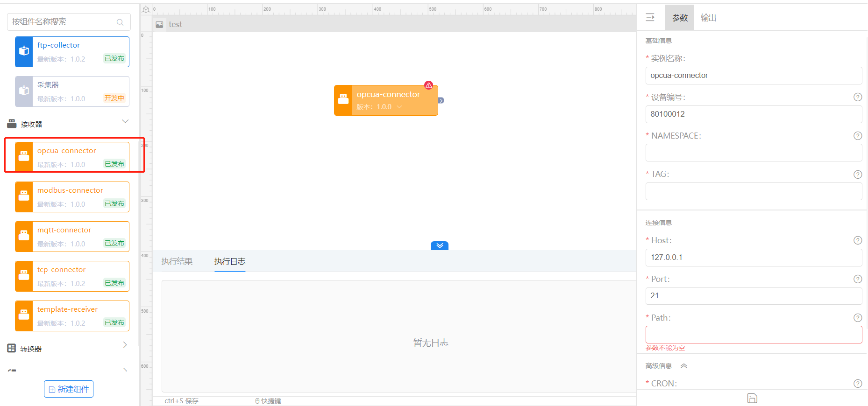The width and height of the screenshot is (868, 406).
Task: Select modbus-connector component name
Action: 70,190
